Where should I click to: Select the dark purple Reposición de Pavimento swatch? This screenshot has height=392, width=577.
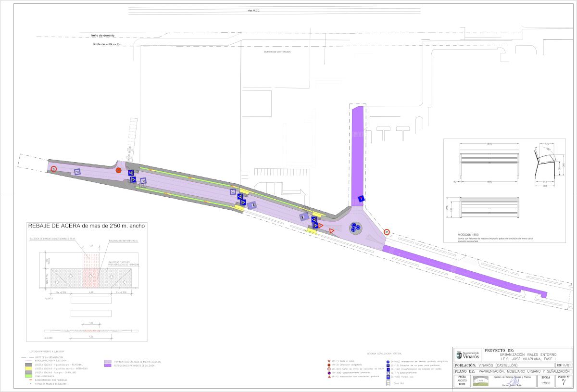[108, 365]
